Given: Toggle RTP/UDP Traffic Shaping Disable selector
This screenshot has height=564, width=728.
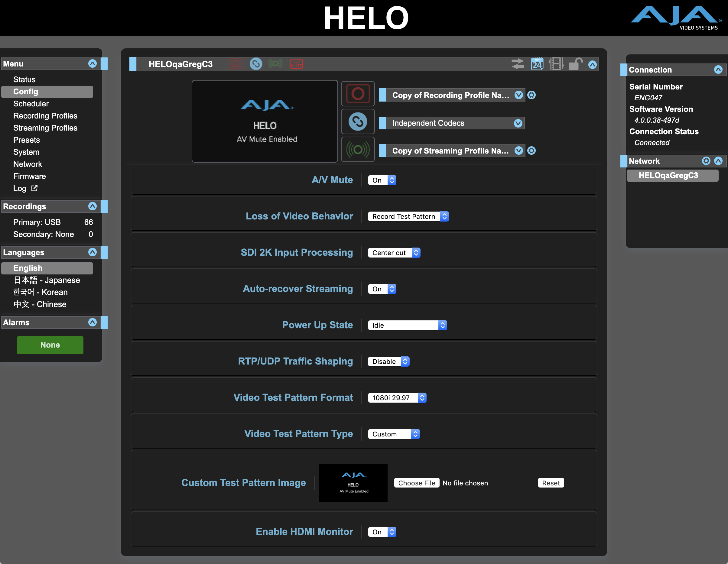Looking at the screenshot, I should [389, 361].
